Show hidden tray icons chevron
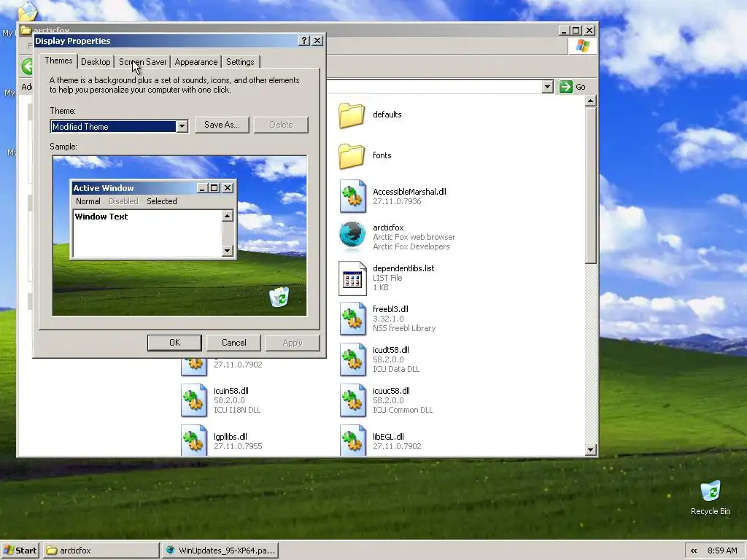Viewport: 747px width, 560px height. point(694,551)
